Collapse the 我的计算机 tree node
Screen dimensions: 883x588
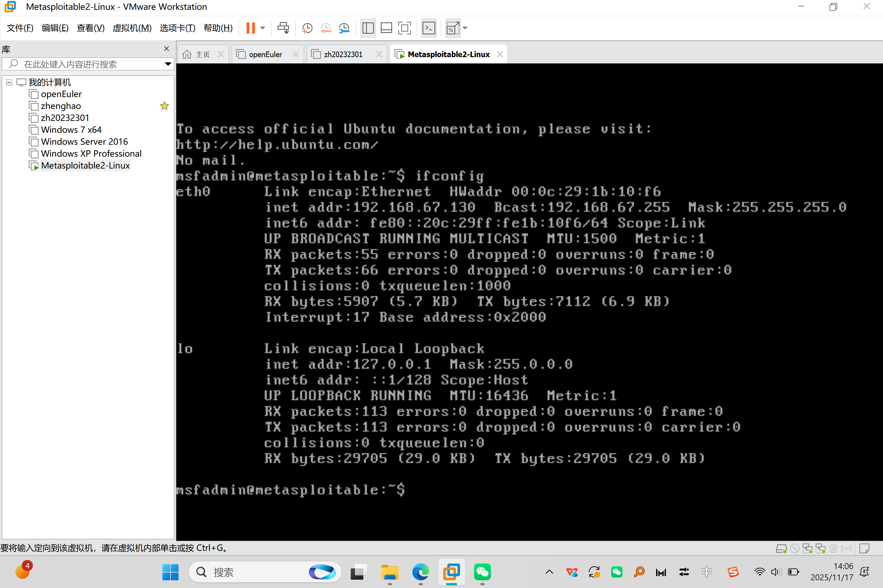tap(9, 82)
